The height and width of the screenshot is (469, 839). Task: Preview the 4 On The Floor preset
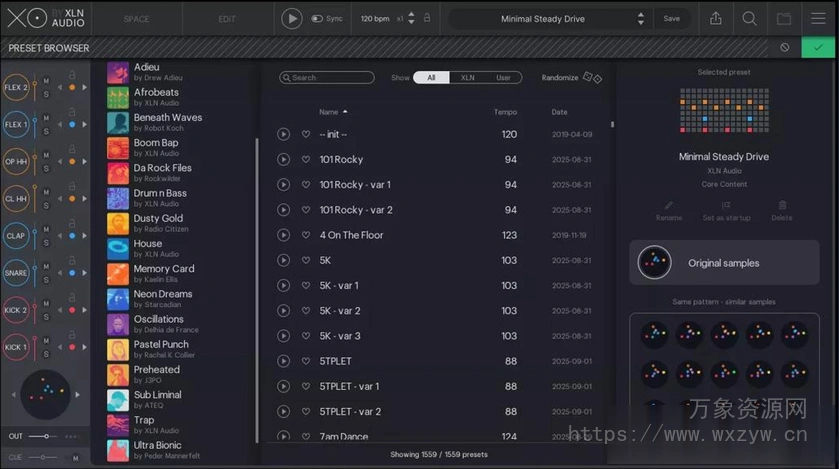284,235
